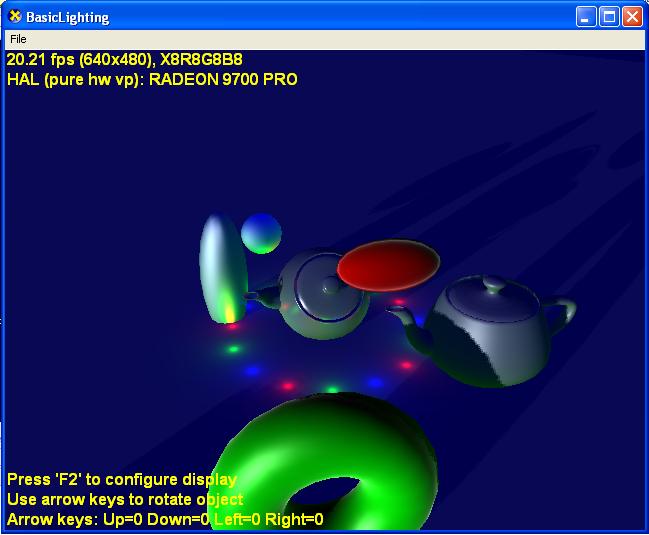Click the BasicLighting app icon in title bar
Screen dimensions: 649x535
click(x=15, y=17)
